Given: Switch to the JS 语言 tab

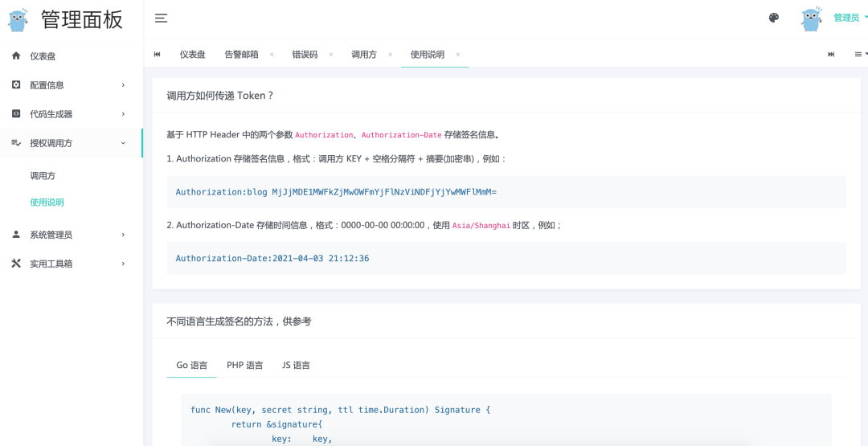Looking at the screenshot, I should coord(296,365).
